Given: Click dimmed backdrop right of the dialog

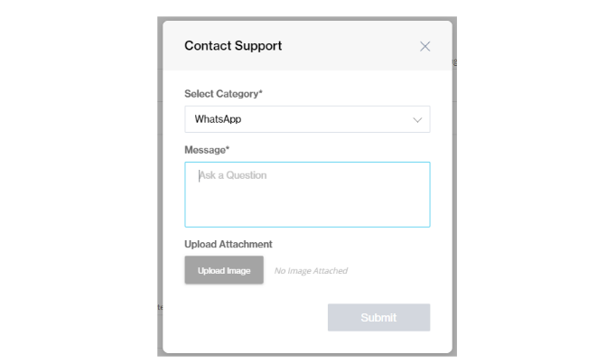Looking at the screenshot, I should click(x=454, y=181).
